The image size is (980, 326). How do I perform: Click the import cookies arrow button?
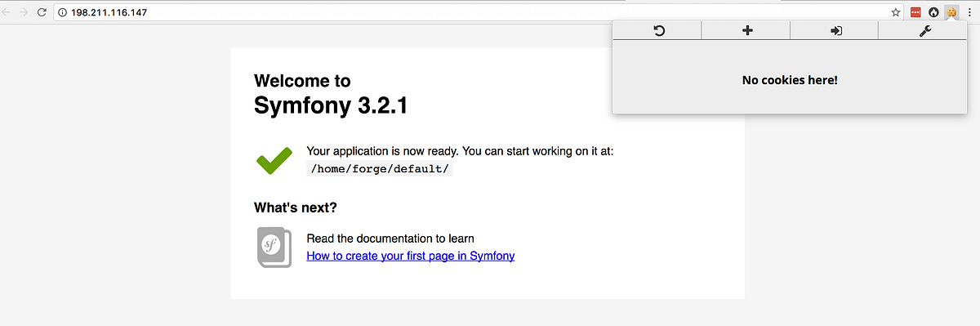[x=835, y=30]
